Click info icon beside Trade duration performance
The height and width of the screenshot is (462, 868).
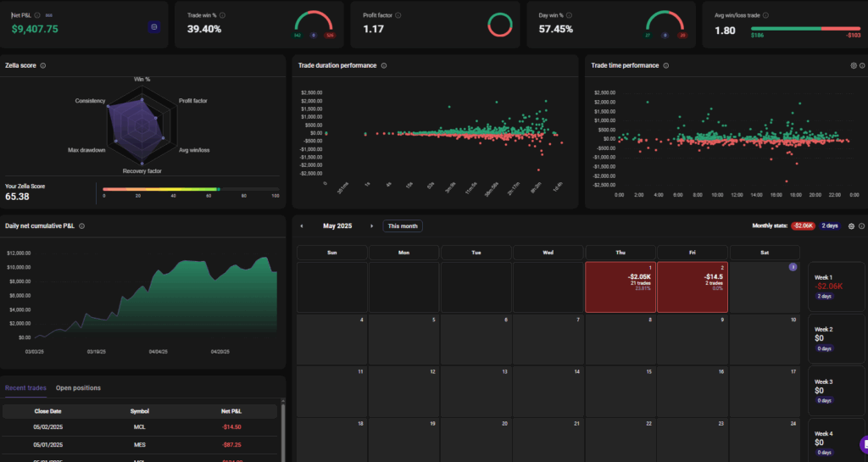coord(384,65)
